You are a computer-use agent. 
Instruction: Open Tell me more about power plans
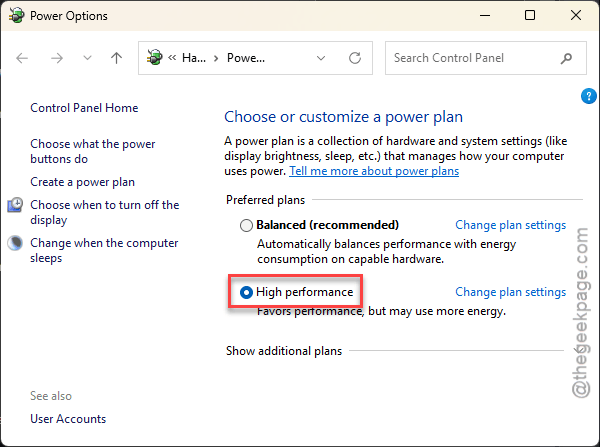coord(374,171)
